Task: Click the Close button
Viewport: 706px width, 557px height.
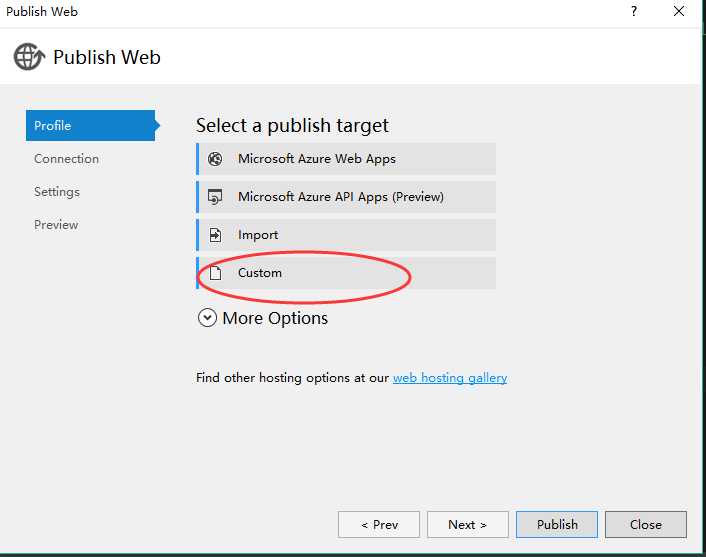Action: 646,525
